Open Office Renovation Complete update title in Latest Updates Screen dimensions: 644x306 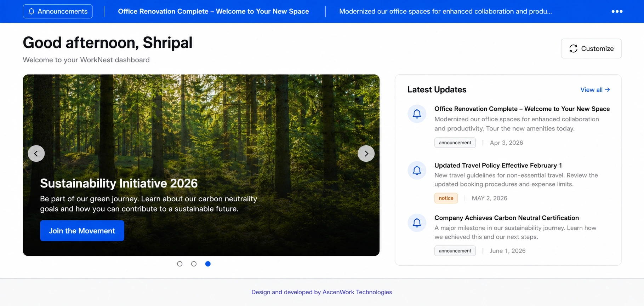(522, 109)
